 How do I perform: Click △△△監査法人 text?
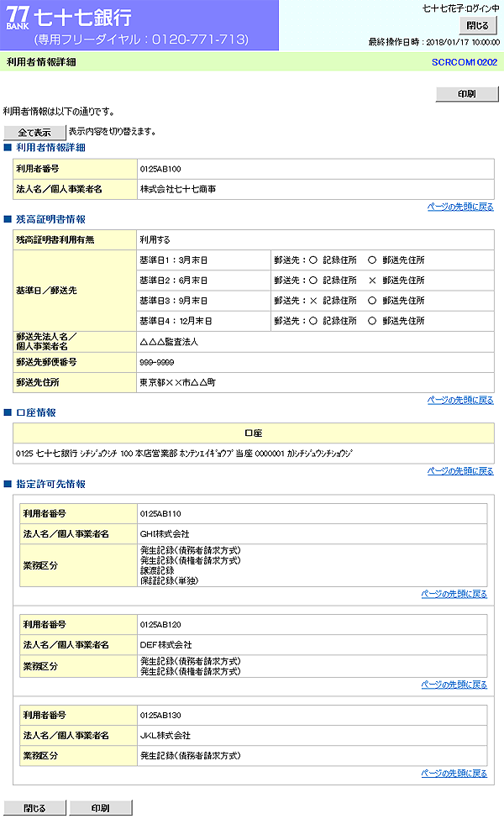pos(169,342)
